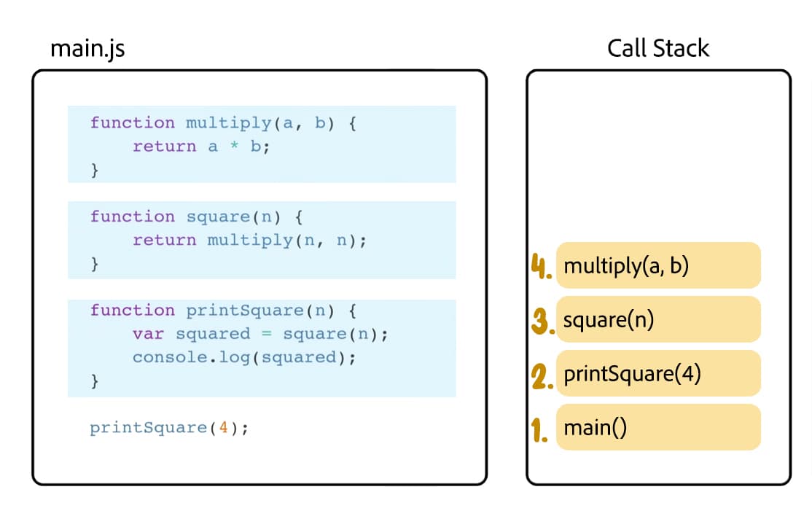812x511 pixels.
Task: Click the handwritten number 3 stack label
Action: click(x=540, y=321)
